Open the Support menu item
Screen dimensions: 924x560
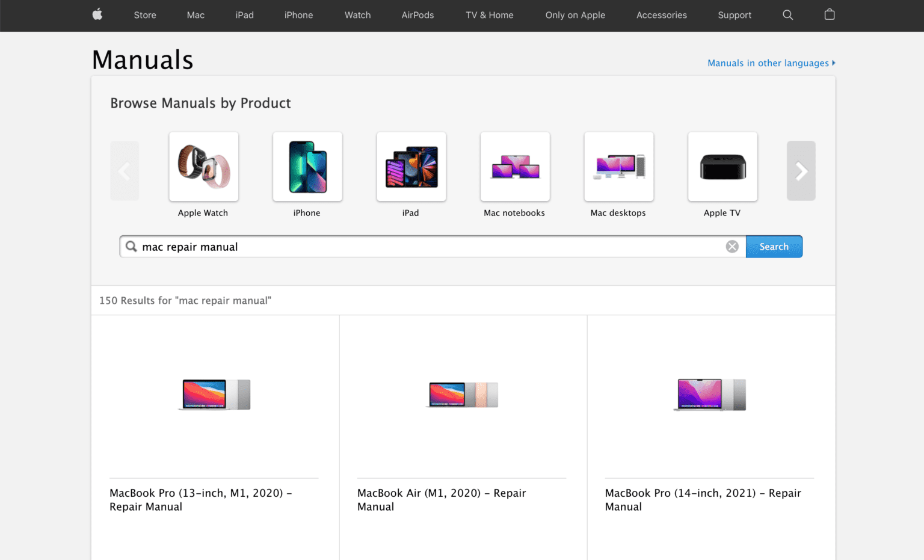[735, 15]
